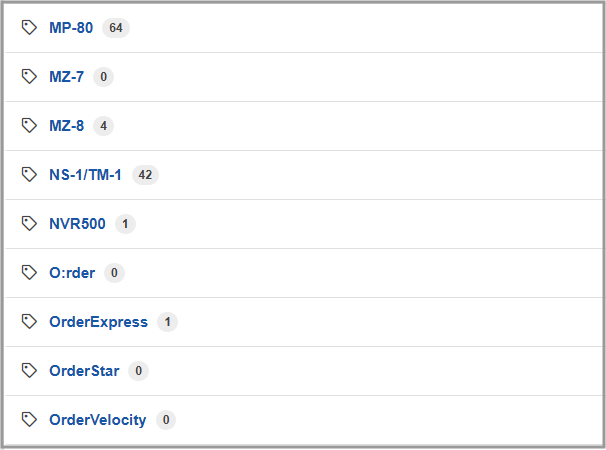
Task: Click the tag icon beside MP-80
Action: [30, 28]
